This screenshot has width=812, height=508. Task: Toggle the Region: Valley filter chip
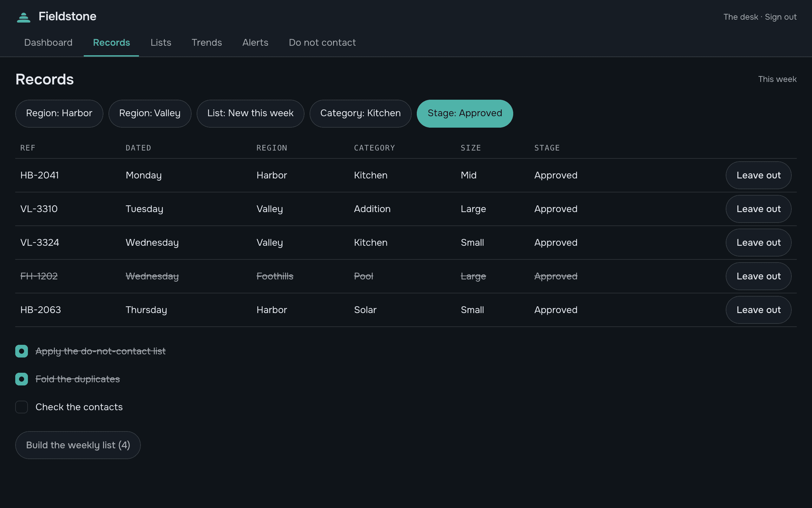point(150,114)
